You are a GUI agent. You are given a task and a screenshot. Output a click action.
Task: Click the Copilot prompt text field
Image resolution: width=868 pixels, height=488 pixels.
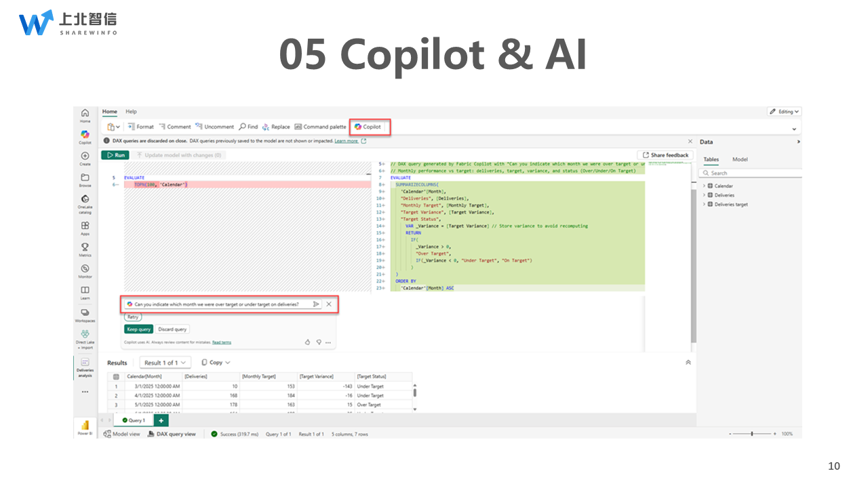[222, 304]
